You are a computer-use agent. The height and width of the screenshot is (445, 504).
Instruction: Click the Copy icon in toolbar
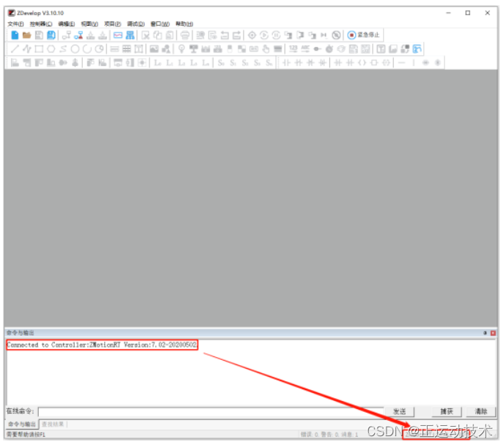[158, 35]
